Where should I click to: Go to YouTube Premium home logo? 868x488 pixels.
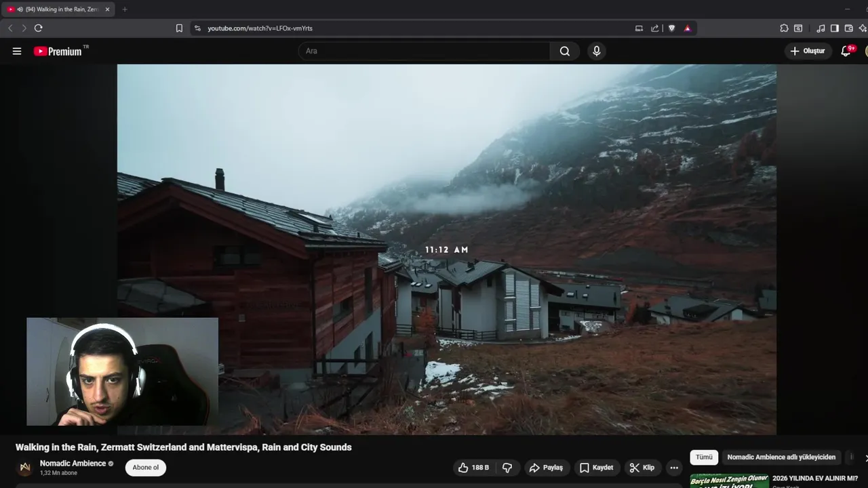tap(58, 51)
